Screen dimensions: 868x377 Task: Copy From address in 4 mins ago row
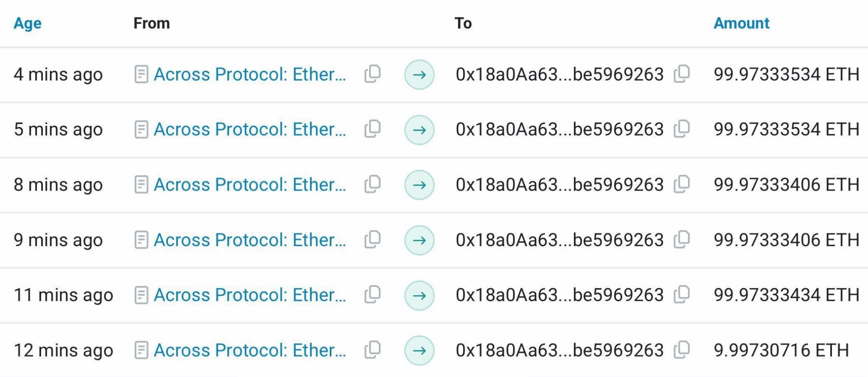coord(372,74)
